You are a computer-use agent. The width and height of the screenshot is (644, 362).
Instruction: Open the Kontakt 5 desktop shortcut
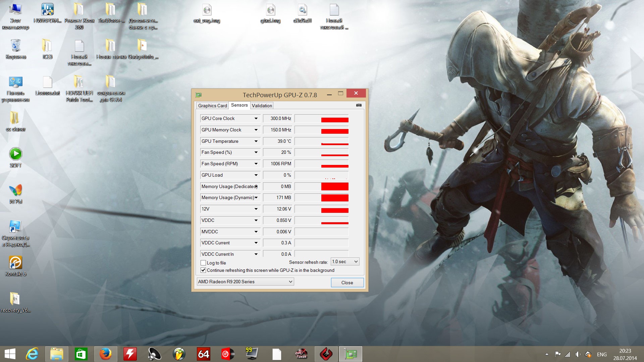15,263
